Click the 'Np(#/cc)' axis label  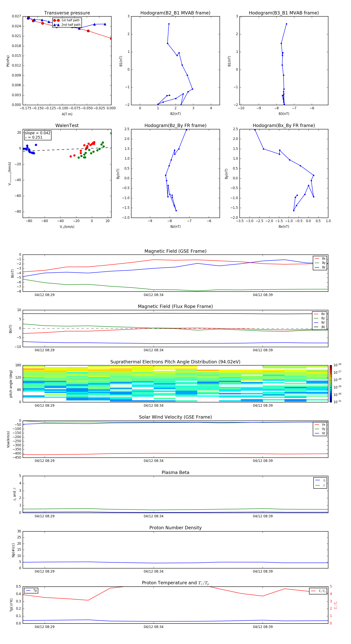(13, 550)
